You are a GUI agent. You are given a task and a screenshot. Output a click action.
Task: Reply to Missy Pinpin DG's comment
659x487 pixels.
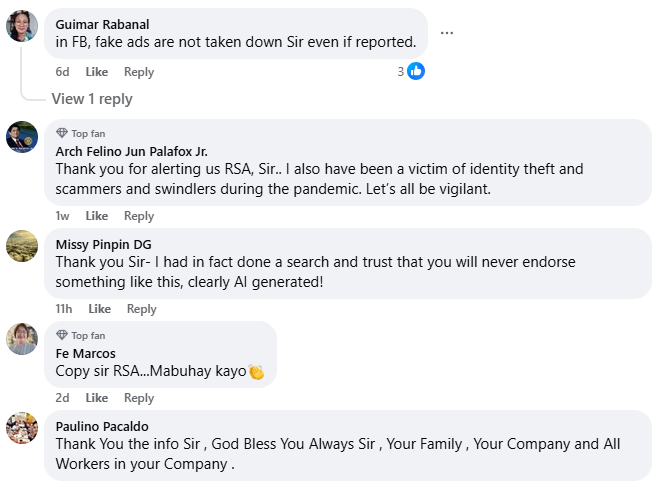[142, 309]
